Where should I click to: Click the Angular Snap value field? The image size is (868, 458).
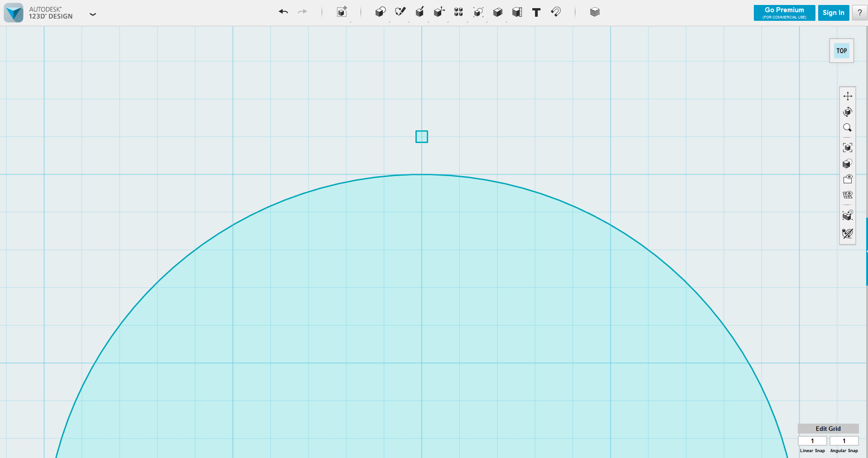(x=844, y=441)
